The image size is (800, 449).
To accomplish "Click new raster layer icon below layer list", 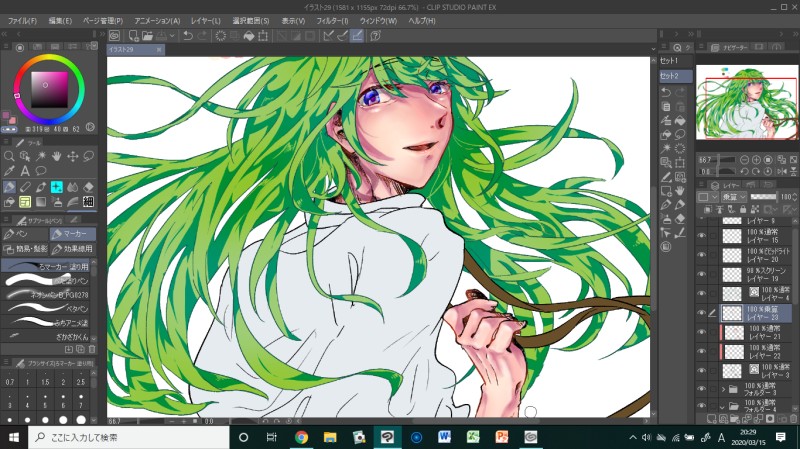I will click(x=711, y=419).
